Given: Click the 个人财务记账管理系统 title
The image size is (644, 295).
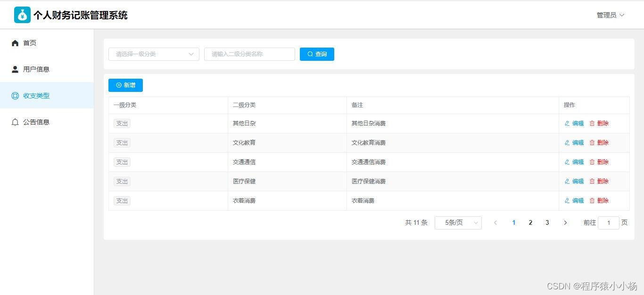Looking at the screenshot, I should 80,15.
